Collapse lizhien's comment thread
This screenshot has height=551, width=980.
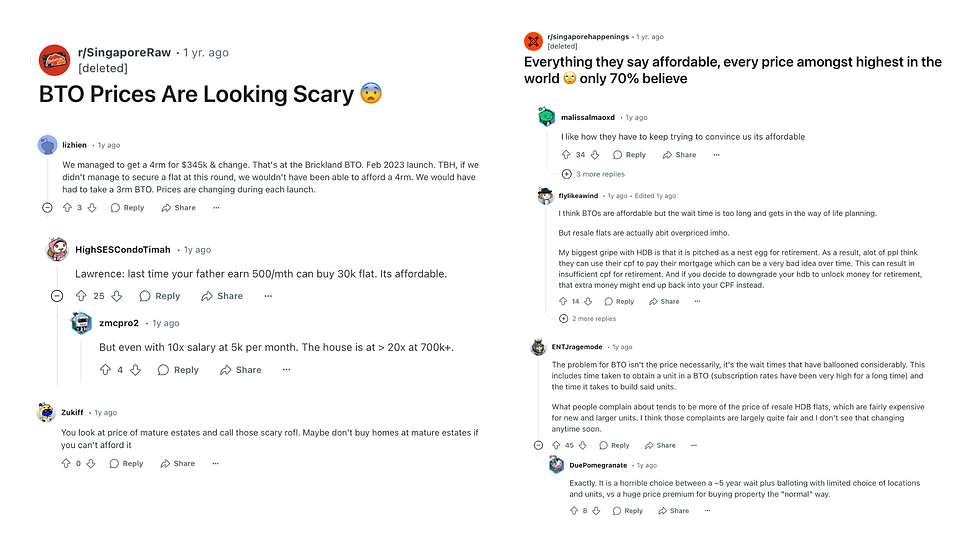tap(47, 208)
